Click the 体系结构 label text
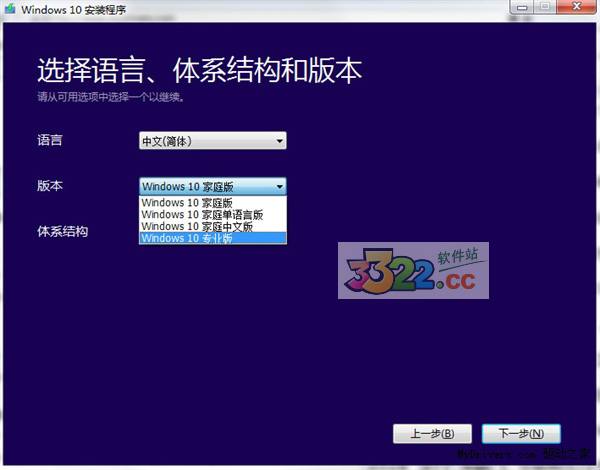Image resolution: width=600 pixels, height=470 pixels. (62, 231)
